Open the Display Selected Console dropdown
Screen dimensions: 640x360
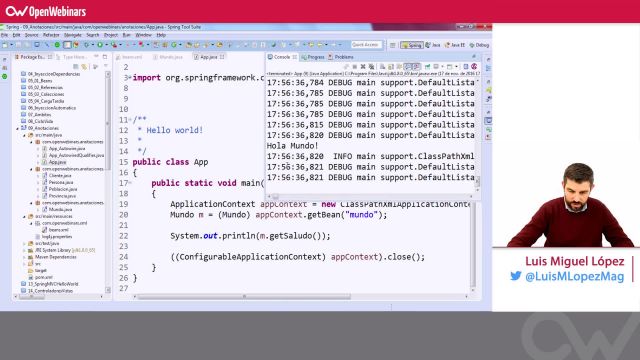click(x=442, y=67)
